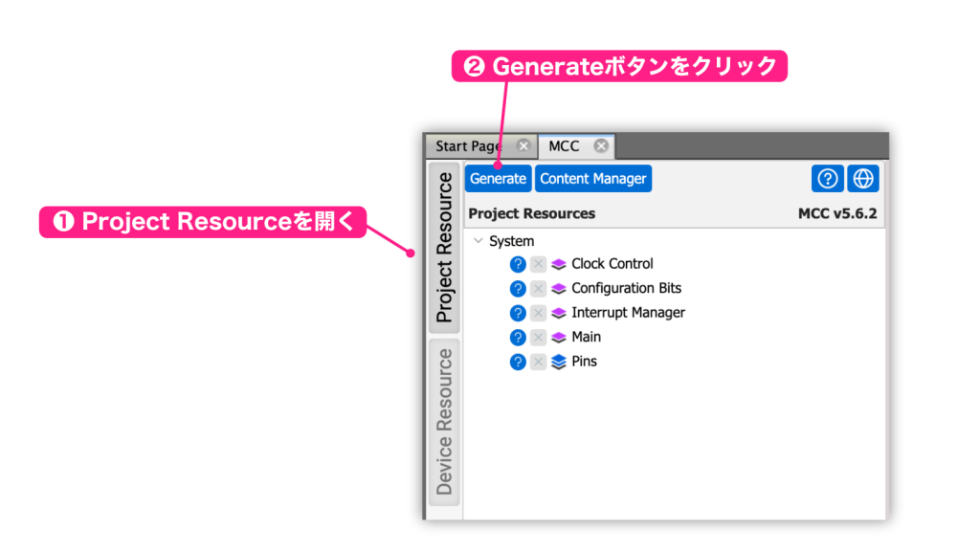Screen dimensions: 980x551
Task: Select the MCC tab
Action: pos(564,146)
